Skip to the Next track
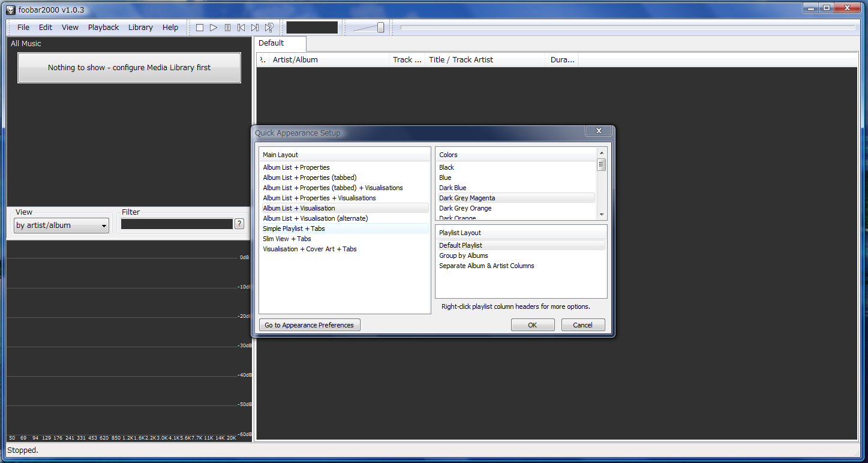Viewport: 868px width, 463px height. 255,28
